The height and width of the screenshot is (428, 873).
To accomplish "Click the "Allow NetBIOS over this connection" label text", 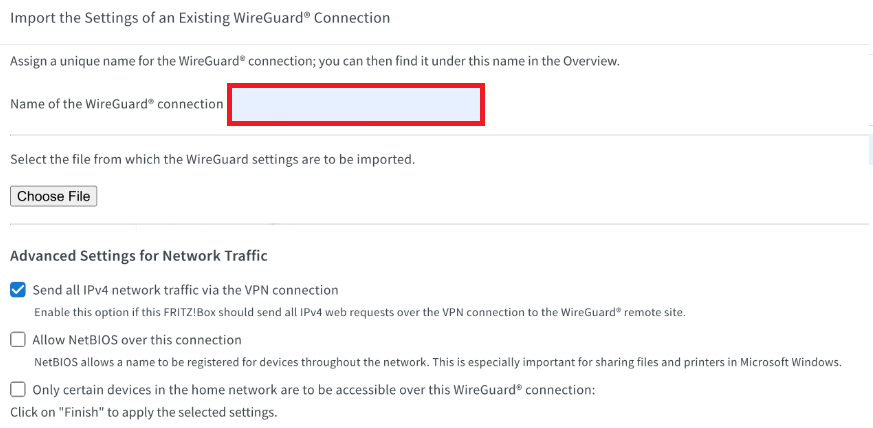I will pos(137,340).
